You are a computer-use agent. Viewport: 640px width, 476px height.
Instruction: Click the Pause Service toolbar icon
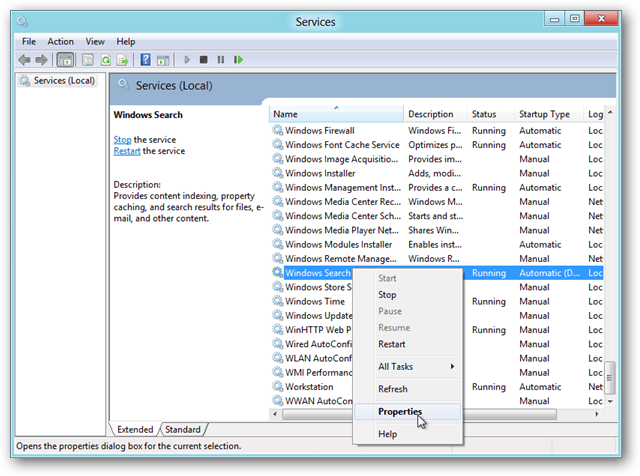[x=221, y=60]
